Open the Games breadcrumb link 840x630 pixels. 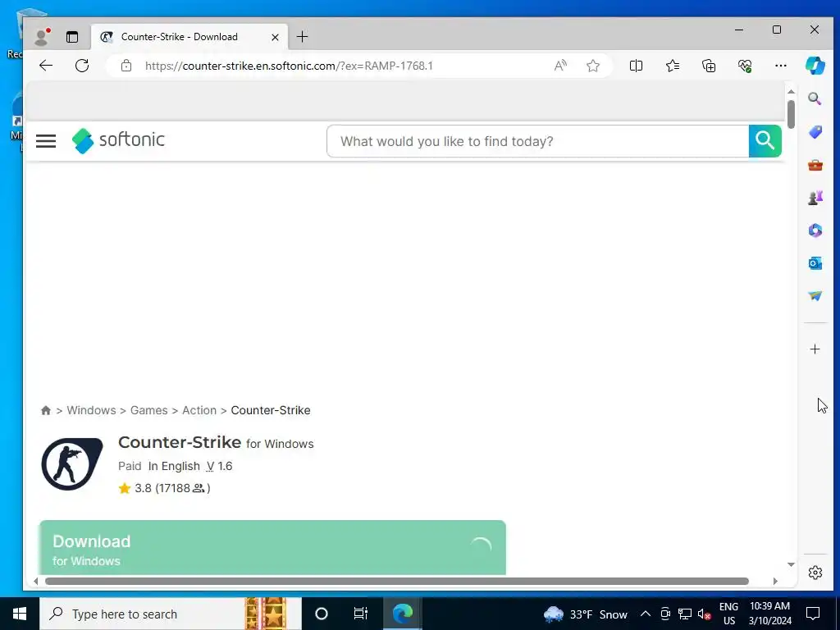[149, 410]
